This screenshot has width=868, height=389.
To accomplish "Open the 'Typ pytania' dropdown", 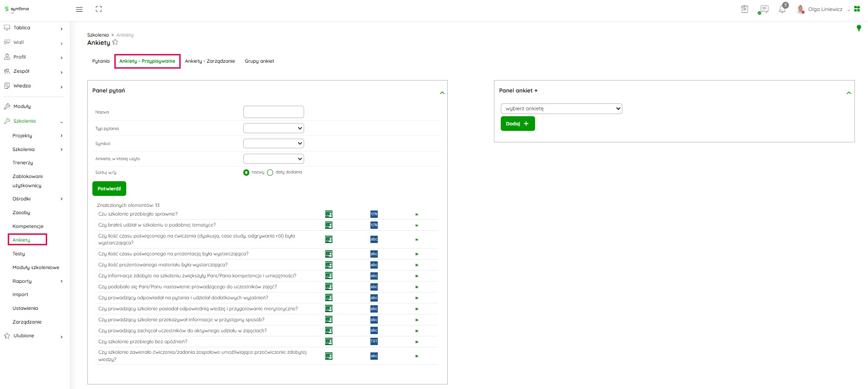I will [x=273, y=129].
